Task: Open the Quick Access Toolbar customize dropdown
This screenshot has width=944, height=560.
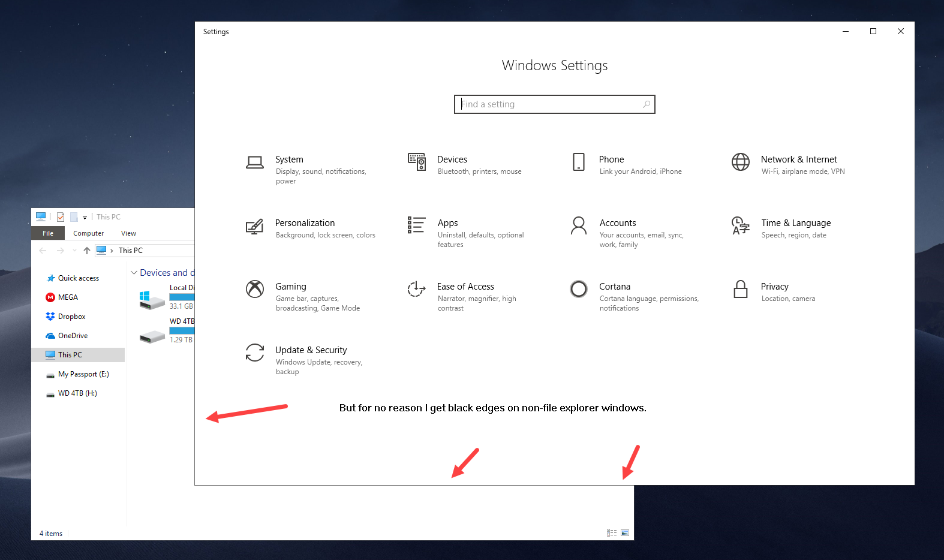Action: click(85, 218)
